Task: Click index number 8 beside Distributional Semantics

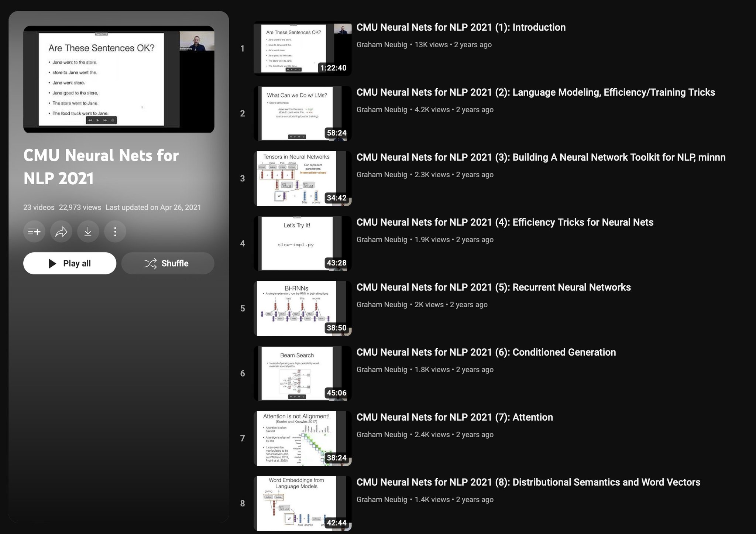Action: 243,503
